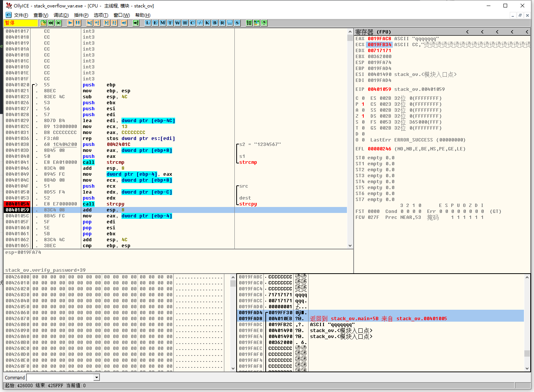The image size is (534, 392).
Task: Click the stack pane scrollbar thumb
Action: [527, 353]
